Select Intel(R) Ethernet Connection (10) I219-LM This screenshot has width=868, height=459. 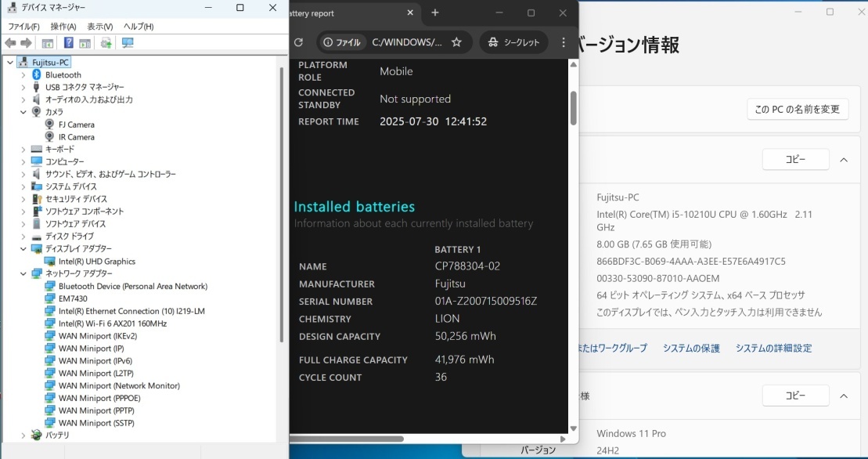click(x=131, y=311)
